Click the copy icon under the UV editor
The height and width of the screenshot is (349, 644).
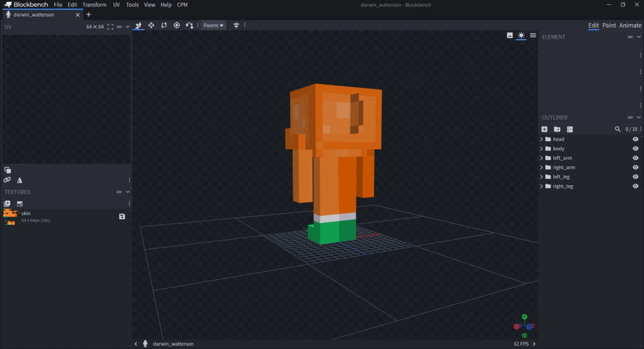tap(8, 170)
